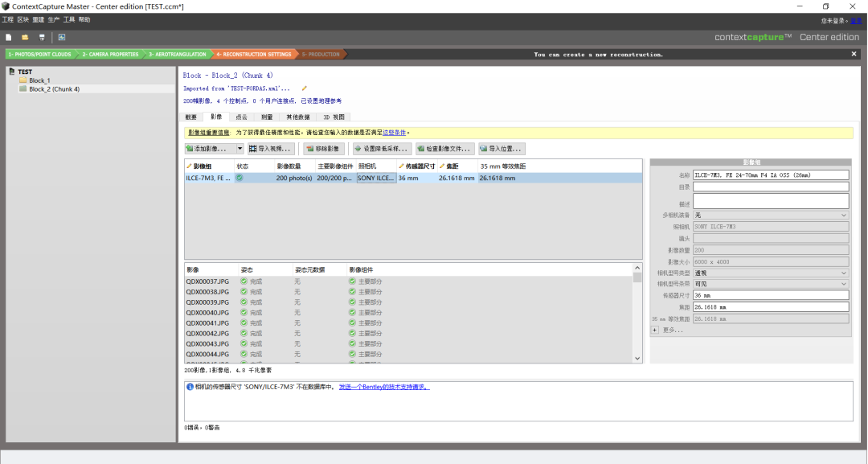Switch to the 概要 tab
The image size is (868, 464).
tap(191, 117)
